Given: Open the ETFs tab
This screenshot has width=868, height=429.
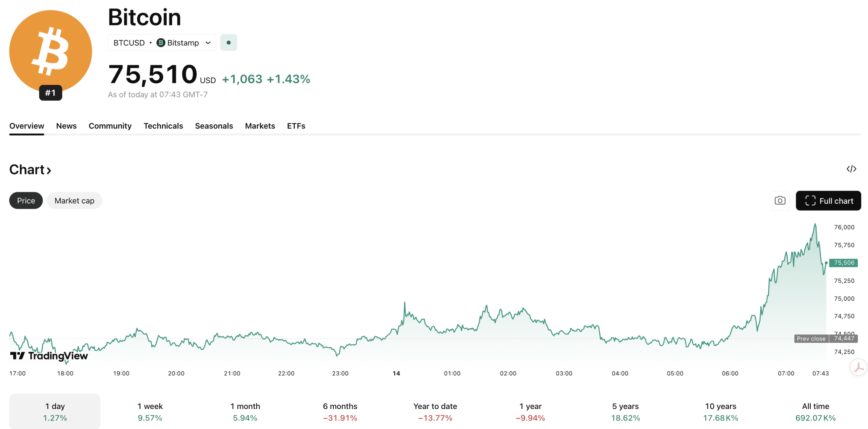Looking at the screenshot, I should [x=296, y=126].
